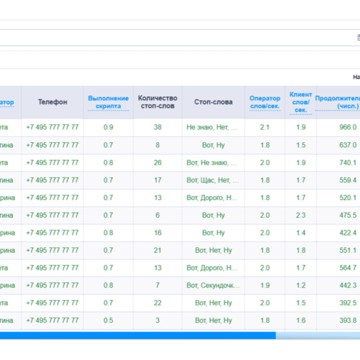Click the light scrollbar track right of the thumb
360x360 pixels.
pos(318,335)
